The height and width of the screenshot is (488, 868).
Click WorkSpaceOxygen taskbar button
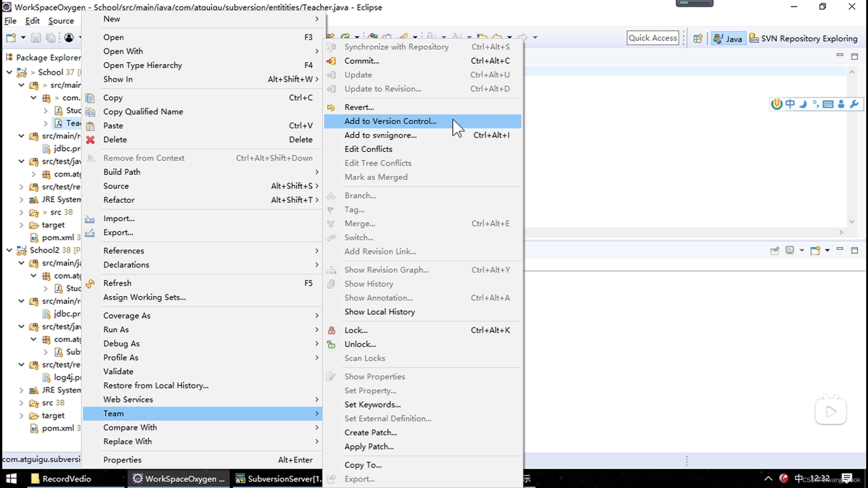(179, 479)
